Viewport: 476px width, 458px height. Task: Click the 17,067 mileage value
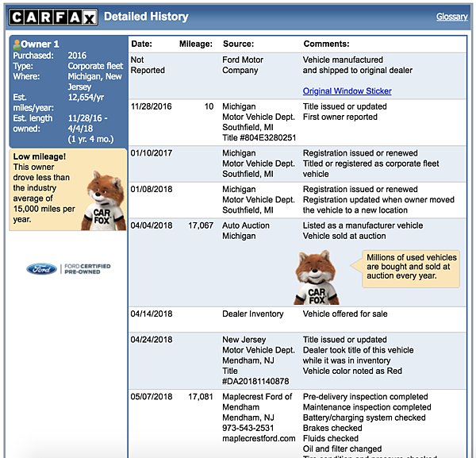point(201,225)
